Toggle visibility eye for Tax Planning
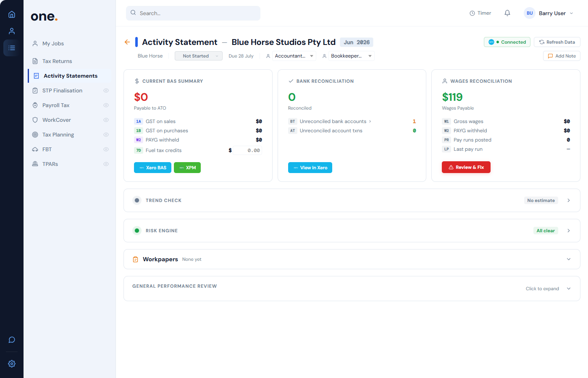Image resolution: width=588 pixels, height=378 pixels. (x=106, y=135)
